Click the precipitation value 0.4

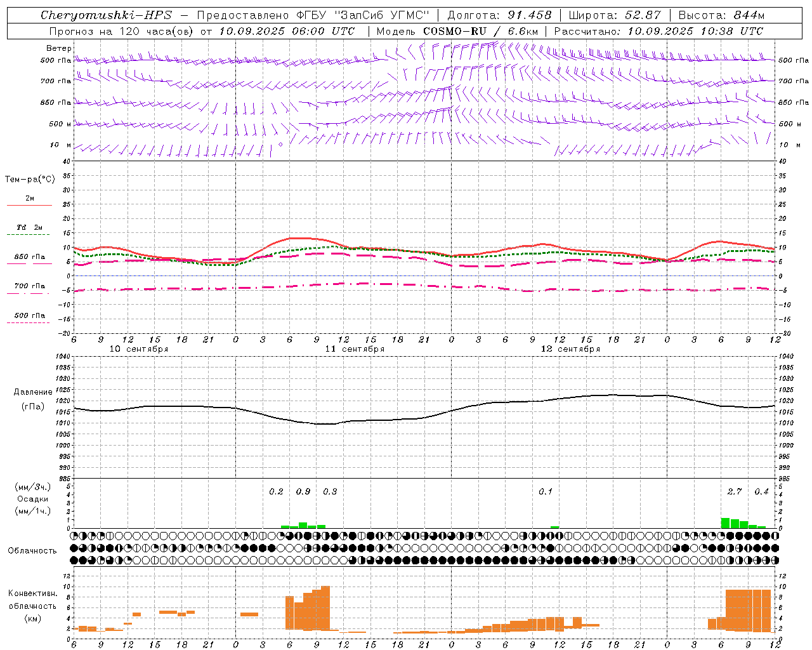pyautogui.click(x=761, y=491)
